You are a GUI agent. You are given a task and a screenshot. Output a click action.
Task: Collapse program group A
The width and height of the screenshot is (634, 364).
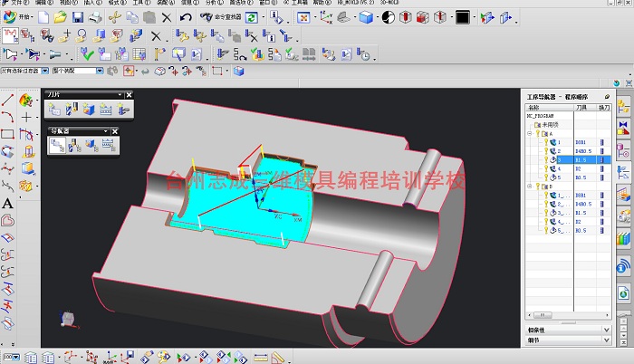pyautogui.click(x=530, y=133)
